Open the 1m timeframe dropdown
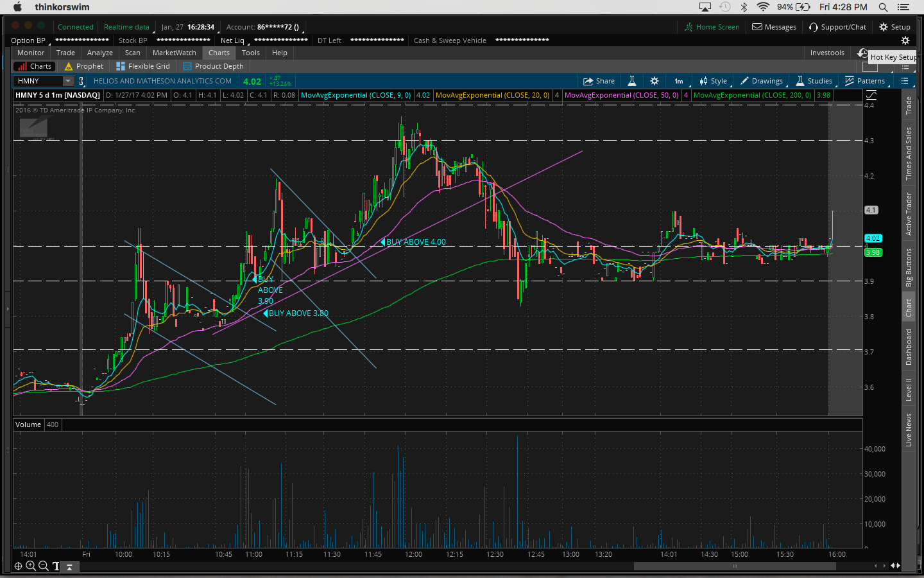 (679, 81)
